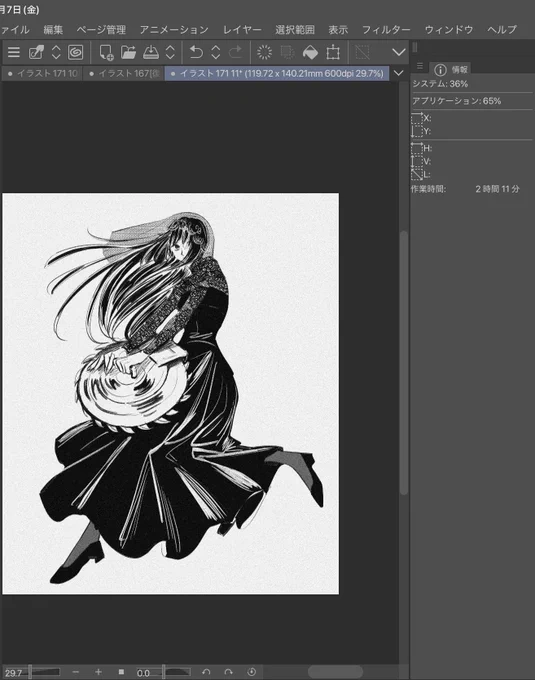
Task: Zoom out with minus button
Action: coord(76,672)
